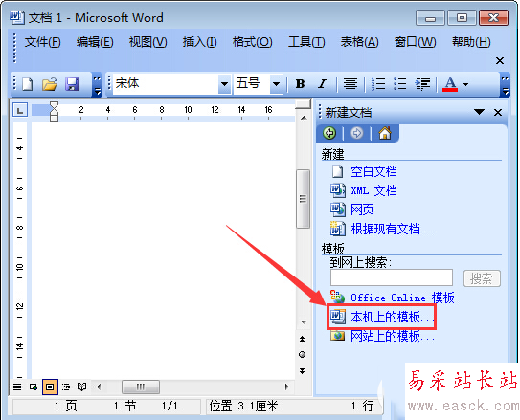The image size is (520, 420).
Task: Apply numbered list formatting
Action: (x=377, y=84)
